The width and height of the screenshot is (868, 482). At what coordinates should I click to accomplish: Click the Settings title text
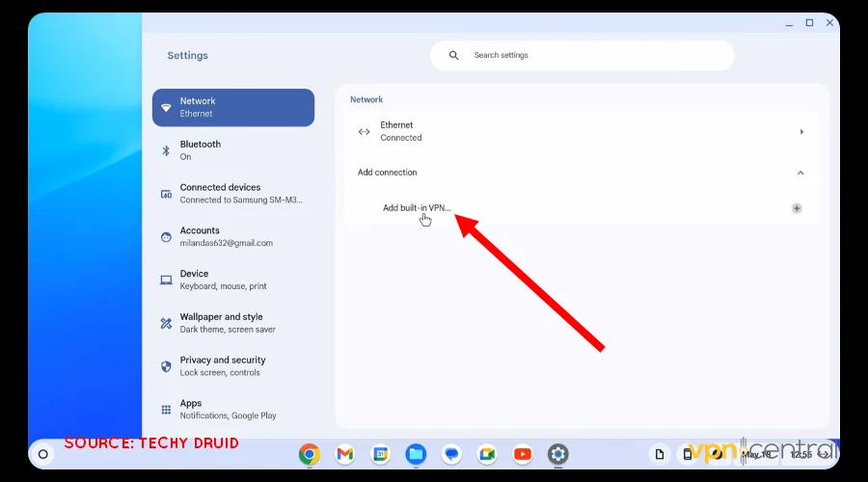click(188, 55)
